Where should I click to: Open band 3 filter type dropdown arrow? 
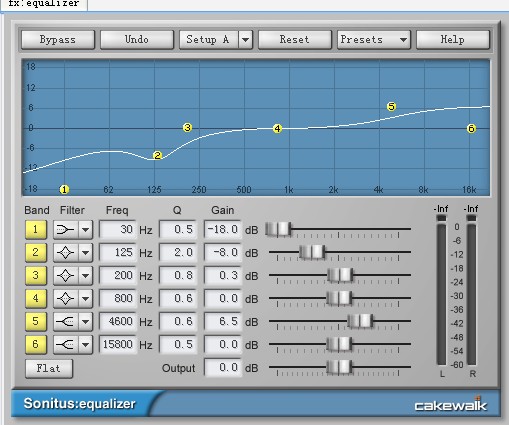tap(85, 275)
